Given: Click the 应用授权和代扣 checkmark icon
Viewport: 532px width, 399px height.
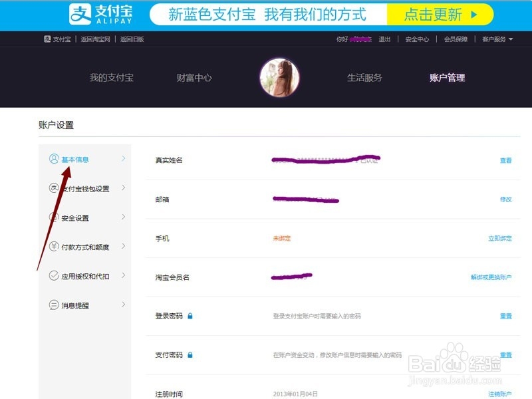Looking at the screenshot, I should (x=54, y=275).
